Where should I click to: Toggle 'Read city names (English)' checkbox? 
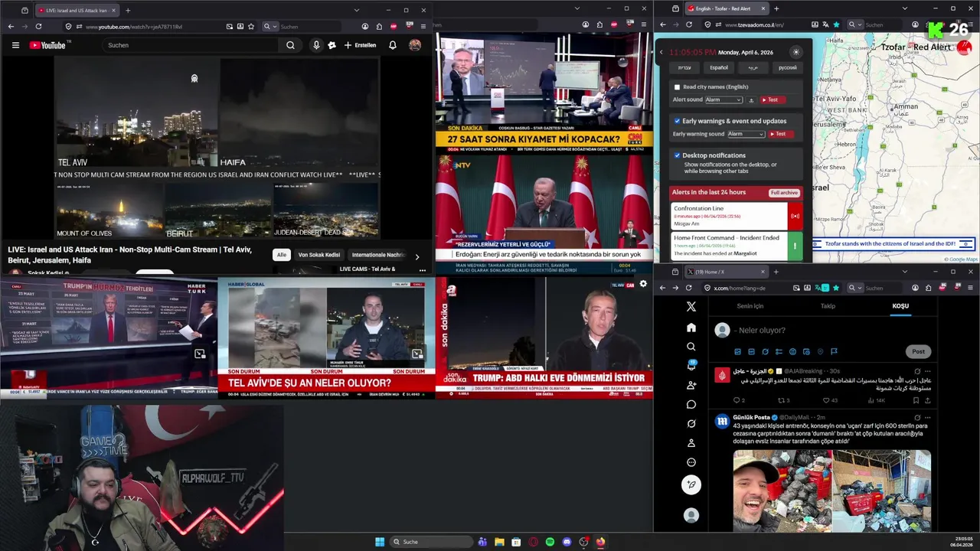[677, 87]
